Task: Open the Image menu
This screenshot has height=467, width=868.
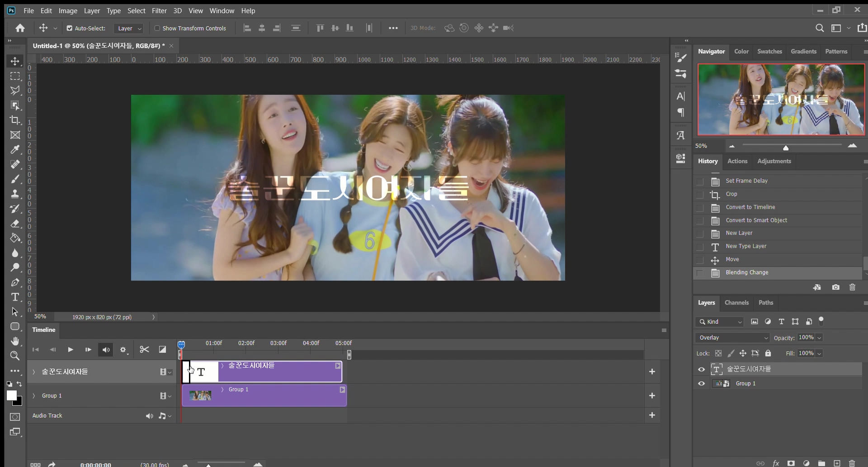Action: (68, 10)
